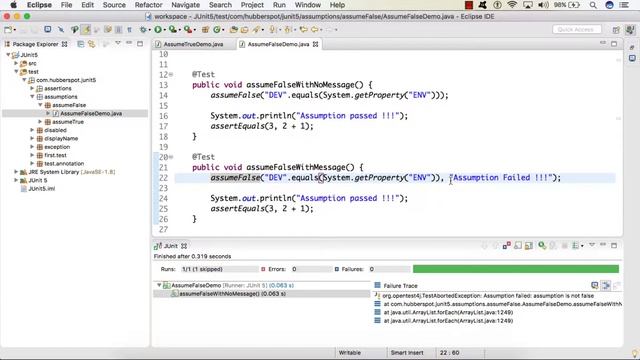Open the JUnit view menu triangle
This screenshot has width=640, height=360.
592,244
